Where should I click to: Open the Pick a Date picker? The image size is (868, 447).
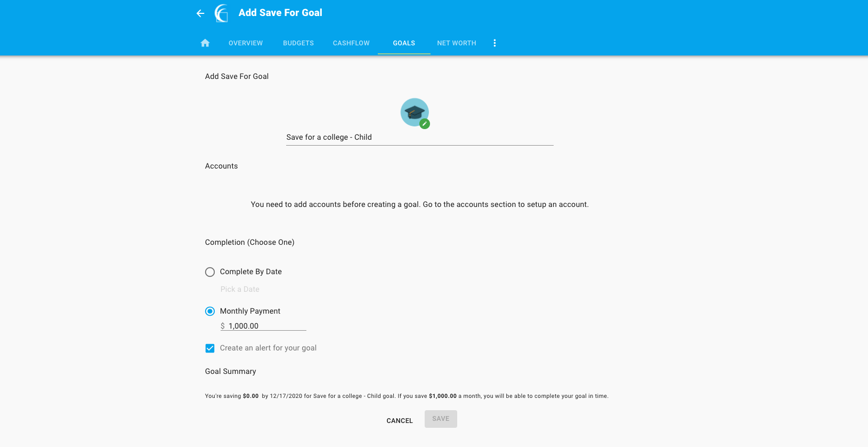pyautogui.click(x=240, y=289)
